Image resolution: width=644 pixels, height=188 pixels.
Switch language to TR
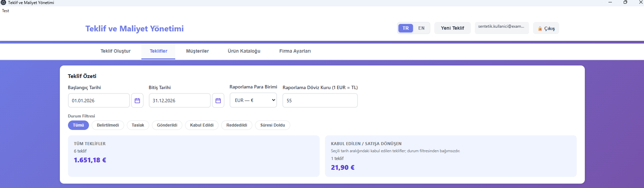[x=406, y=28]
